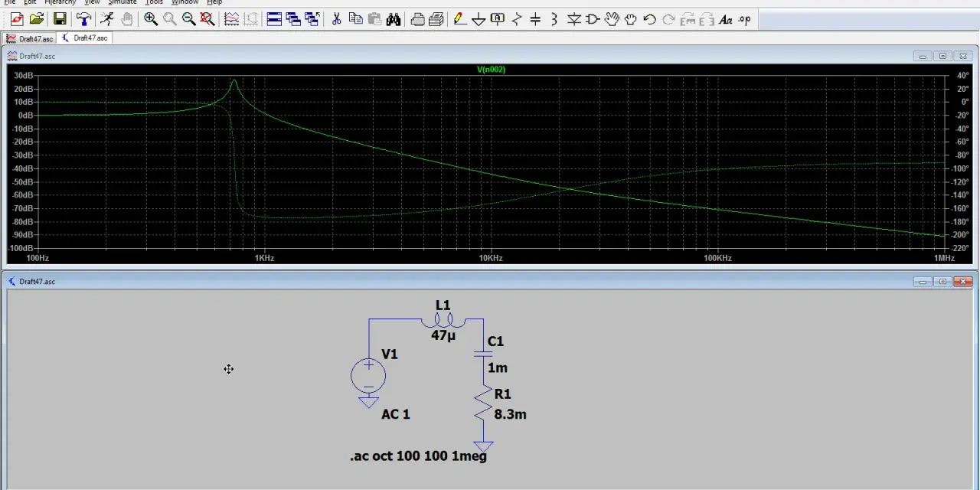
Task: Select the Inductor component tool
Action: [555, 19]
